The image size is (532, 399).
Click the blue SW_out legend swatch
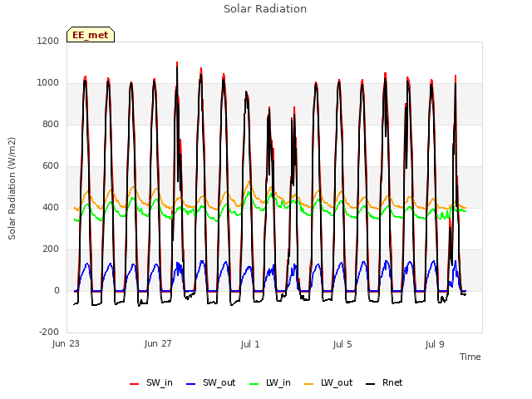pos(191,383)
